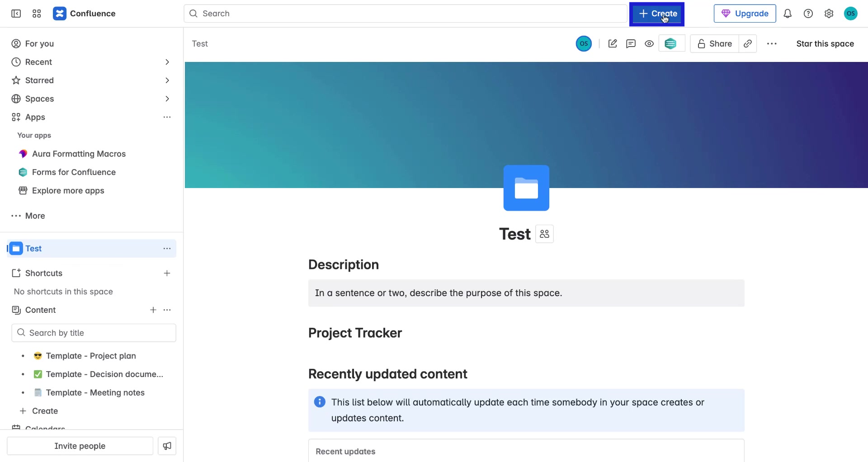The width and height of the screenshot is (868, 462).
Task: Expand the Spaces section
Action: (x=167, y=99)
